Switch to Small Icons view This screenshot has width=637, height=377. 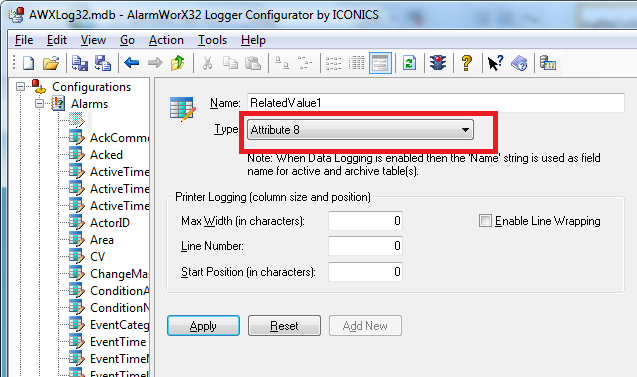305,63
